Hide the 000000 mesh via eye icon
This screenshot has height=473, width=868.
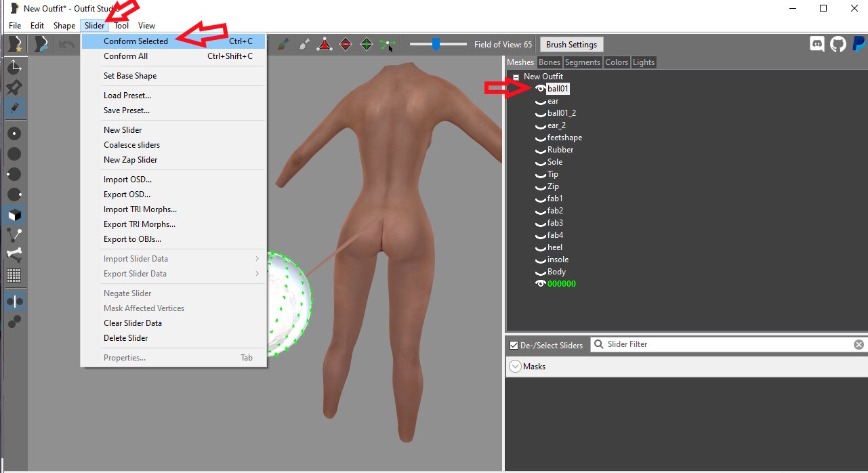[x=541, y=284]
